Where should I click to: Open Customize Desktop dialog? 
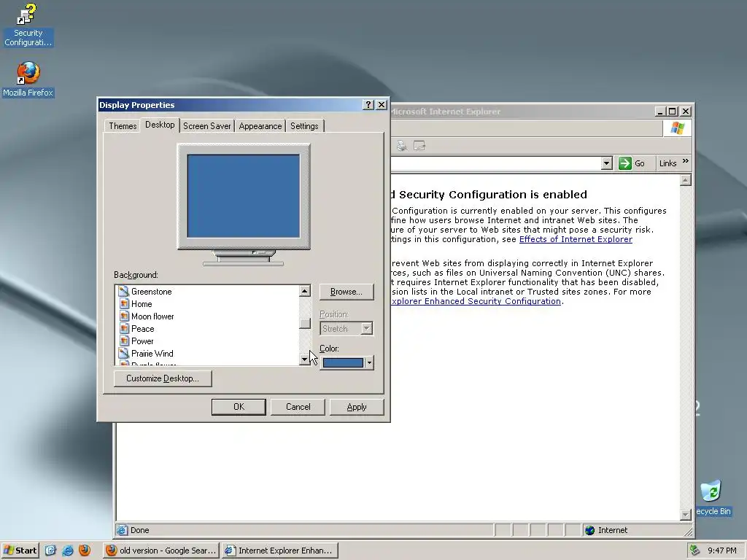point(163,378)
